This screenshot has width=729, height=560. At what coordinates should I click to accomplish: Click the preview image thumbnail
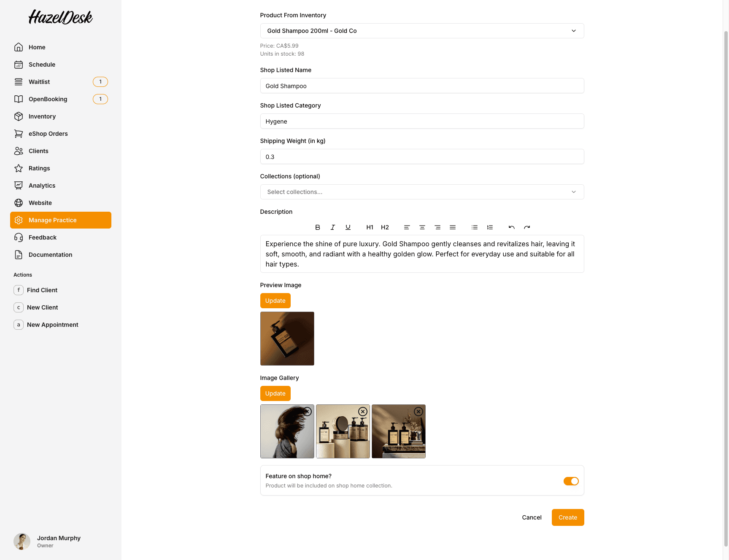[x=287, y=339]
